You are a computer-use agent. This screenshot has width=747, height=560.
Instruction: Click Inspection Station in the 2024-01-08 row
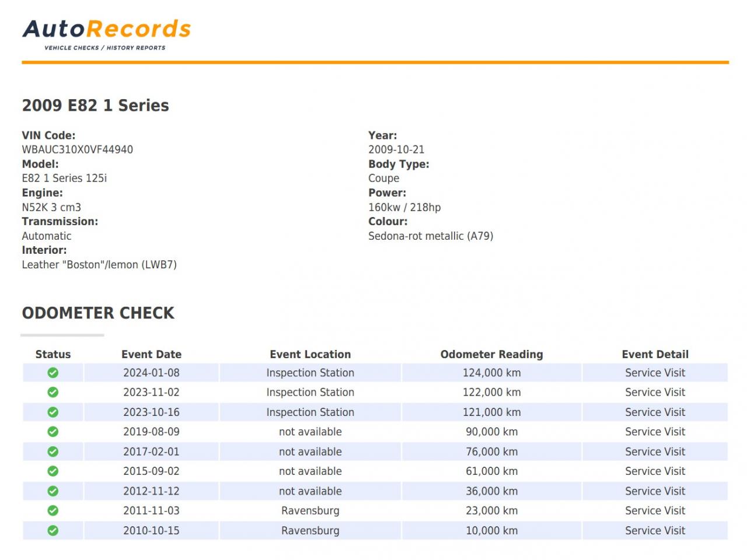click(x=310, y=373)
